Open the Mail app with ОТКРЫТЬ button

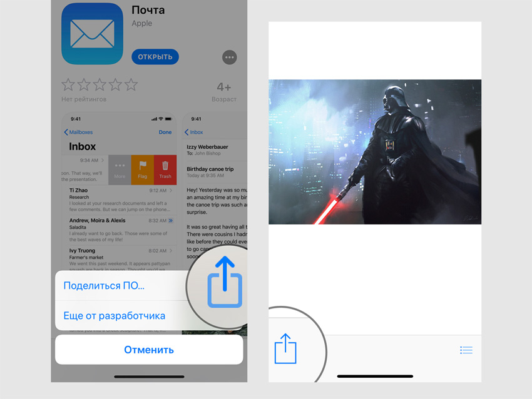(155, 57)
